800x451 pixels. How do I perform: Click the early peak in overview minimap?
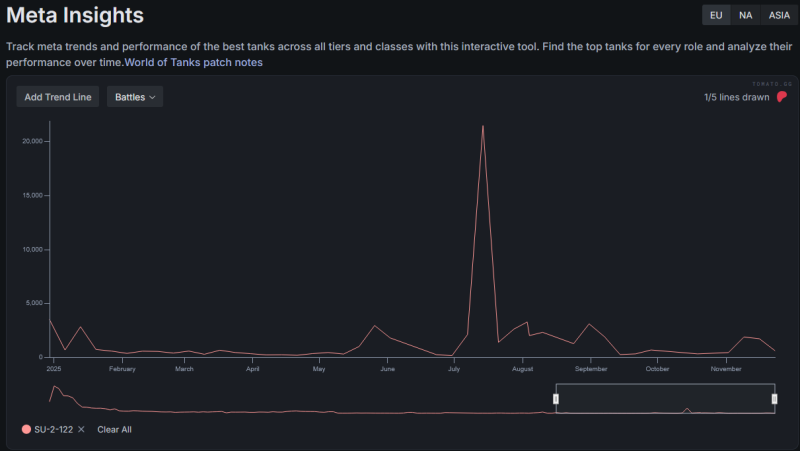55,387
